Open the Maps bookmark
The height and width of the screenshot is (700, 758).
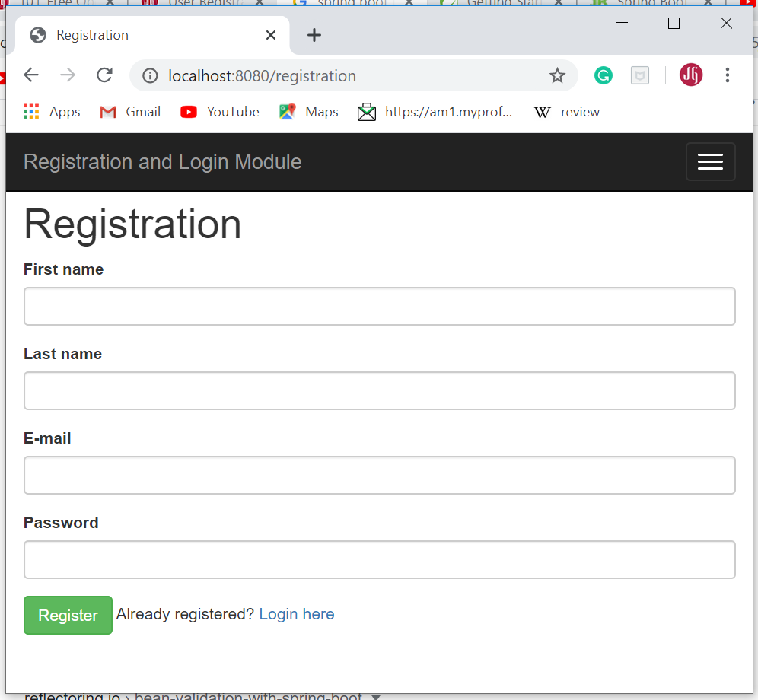coord(309,112)
